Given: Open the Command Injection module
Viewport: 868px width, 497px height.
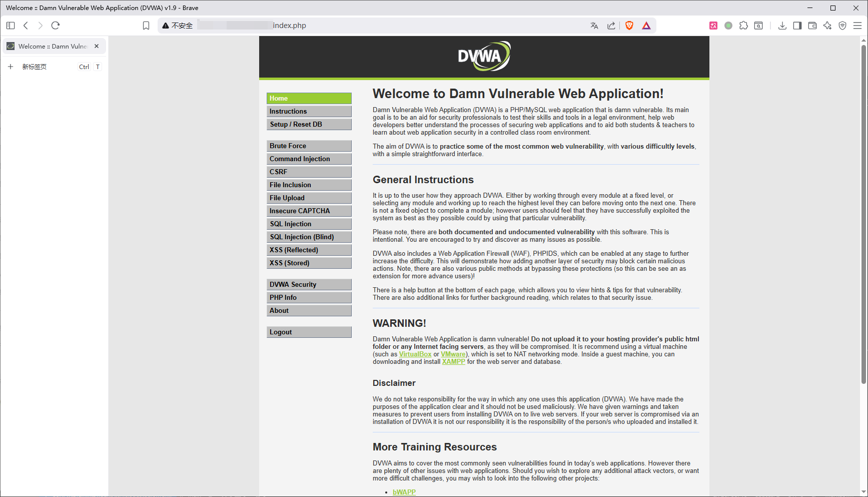Looking at the screenshot, I should 309,159.
